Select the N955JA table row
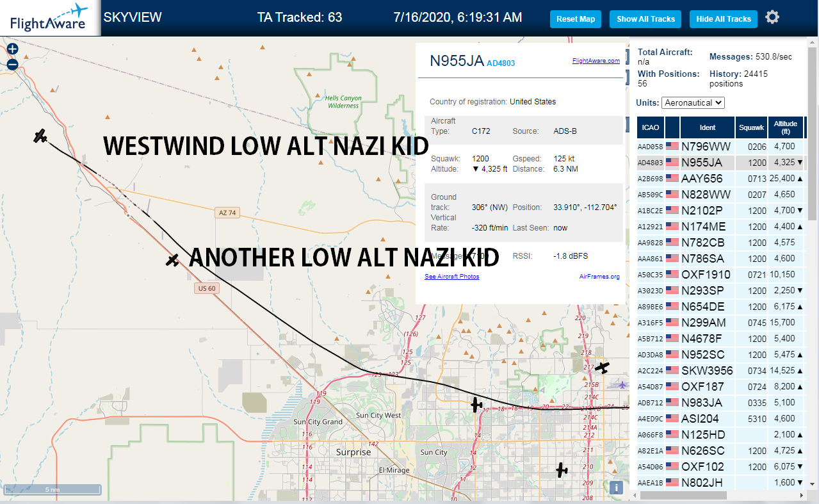Image resolution: width=819 pixels, height=504 pixels. coord(720,163)
